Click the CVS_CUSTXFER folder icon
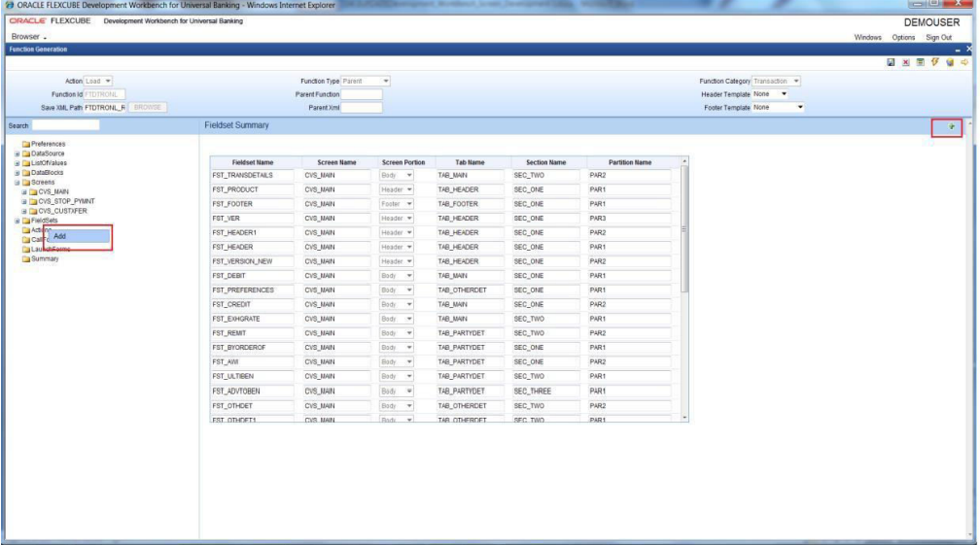 coord(33,211)
